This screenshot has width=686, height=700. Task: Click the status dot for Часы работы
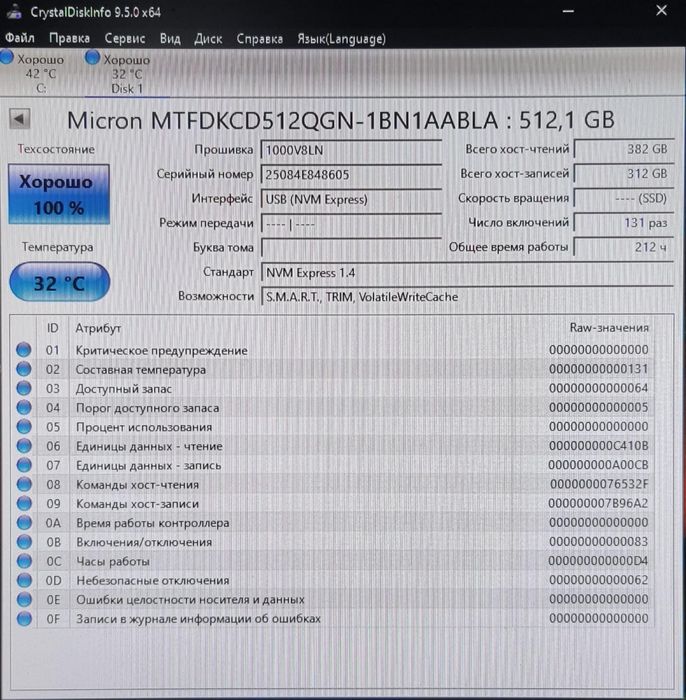coord(24,561)
